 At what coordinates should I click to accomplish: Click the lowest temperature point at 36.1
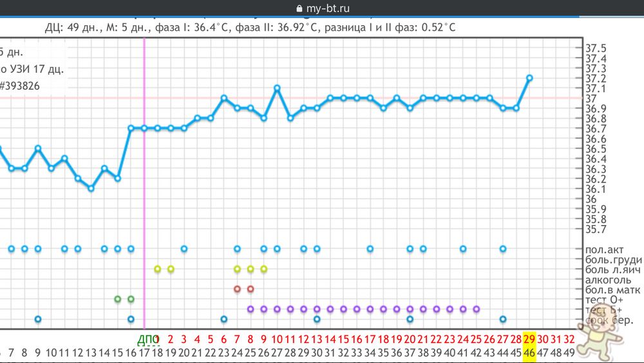pos(91,188)
